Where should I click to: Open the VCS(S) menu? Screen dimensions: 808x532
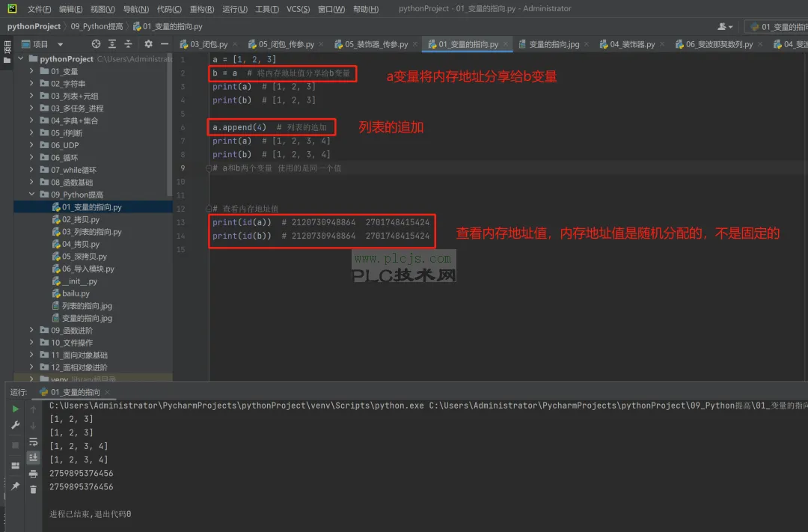coord(299,9)
